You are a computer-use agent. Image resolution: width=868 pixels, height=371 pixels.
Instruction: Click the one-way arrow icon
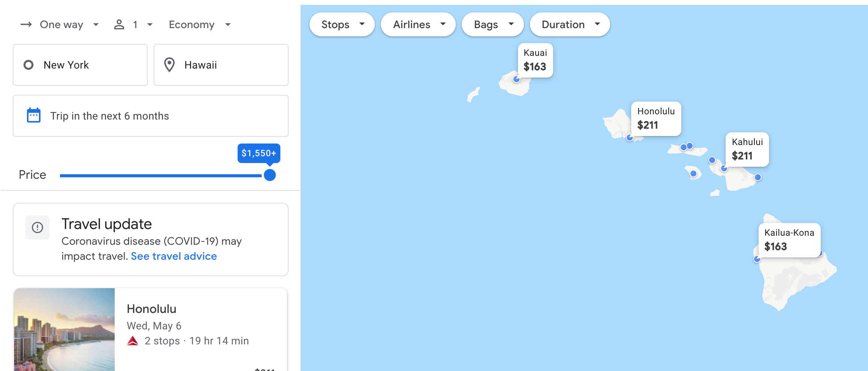(26, 25)
